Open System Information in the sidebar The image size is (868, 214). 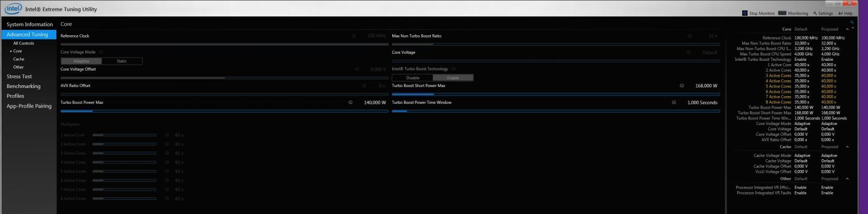(x=30, y=24)
